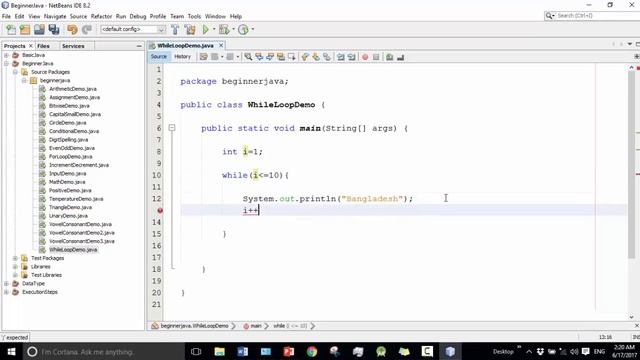Click the Find Next Occurrence icon
Screen dimensions: 640x360
270,57
